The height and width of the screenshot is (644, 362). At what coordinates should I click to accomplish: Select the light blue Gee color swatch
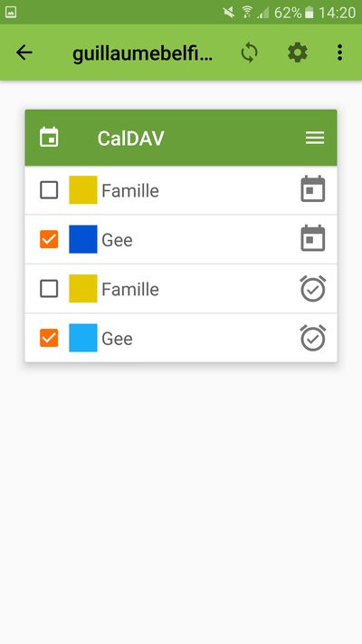click(83, 338)
